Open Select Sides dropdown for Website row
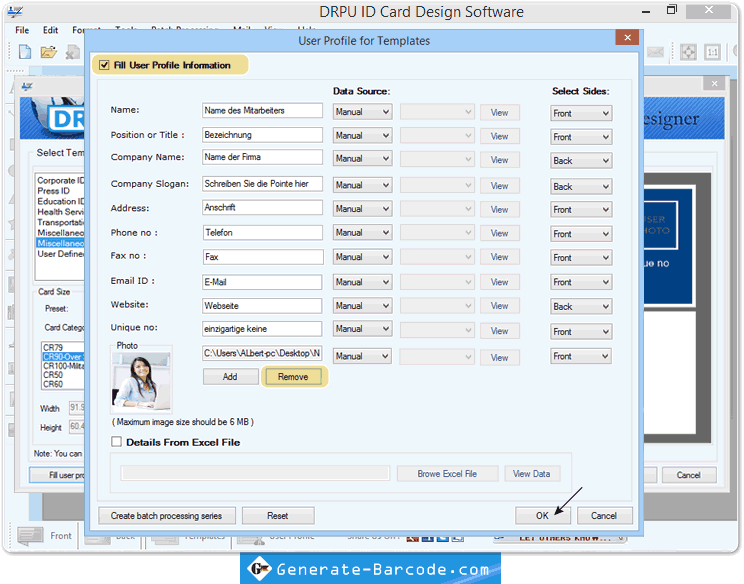Image resolution: width=744 pixels, height=584 pixels. pos(581,306)
